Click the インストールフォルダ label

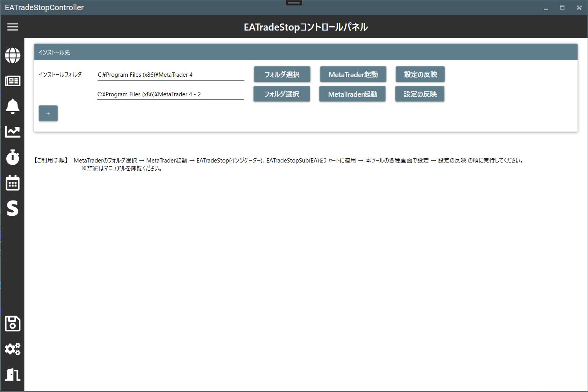60,74
